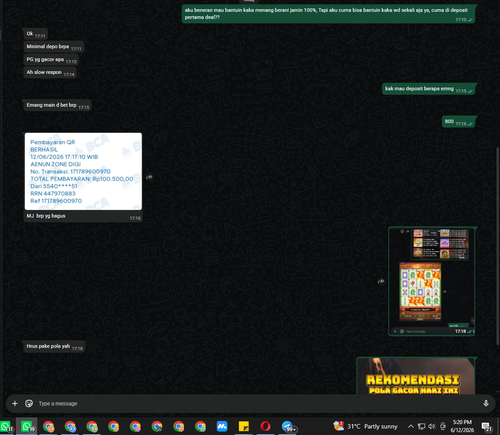The width and height of the screenshot is (500, 435).
Task: Show hidden system tray icons
Action: (x=411, y=426)
